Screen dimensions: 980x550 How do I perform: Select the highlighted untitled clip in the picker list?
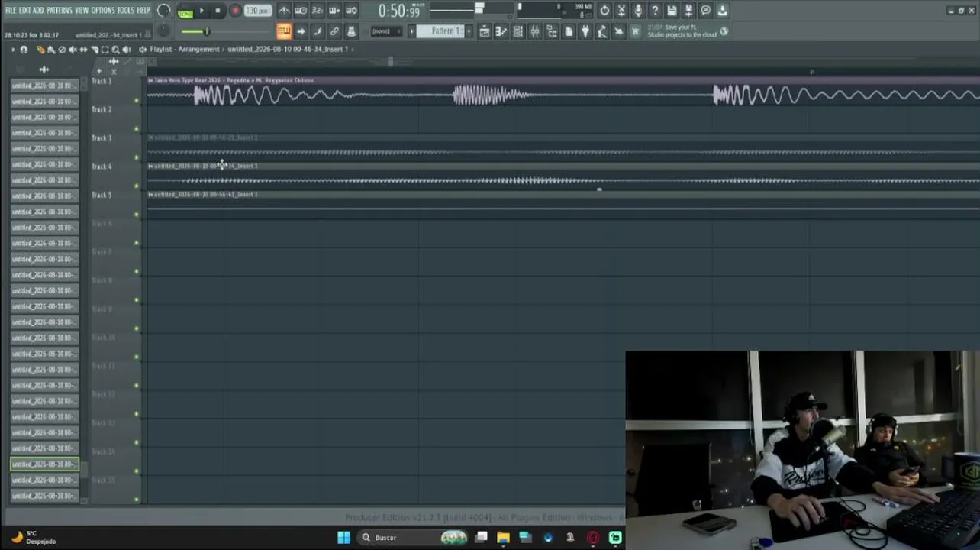[x=44, y=464]
